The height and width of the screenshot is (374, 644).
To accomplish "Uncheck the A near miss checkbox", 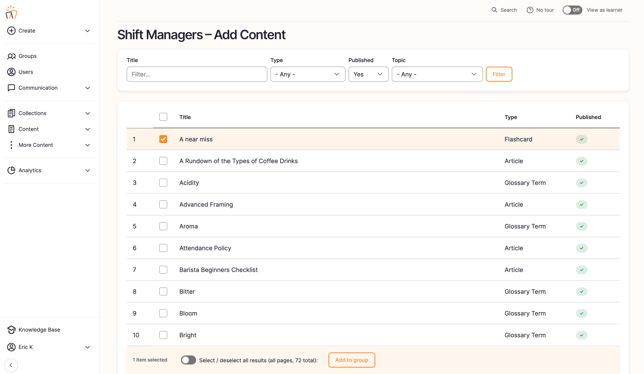I will 163,139.
